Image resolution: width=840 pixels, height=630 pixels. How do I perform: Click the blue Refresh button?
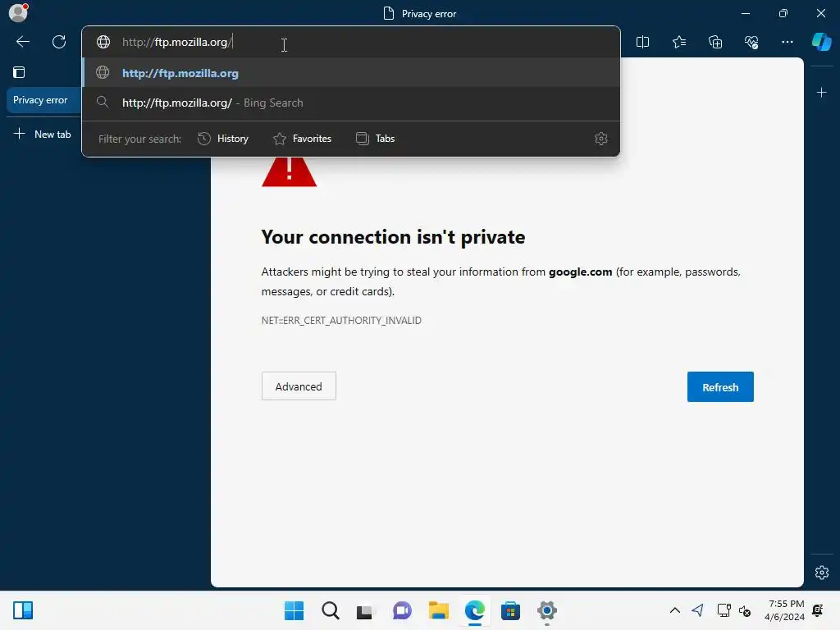point(720,387)
